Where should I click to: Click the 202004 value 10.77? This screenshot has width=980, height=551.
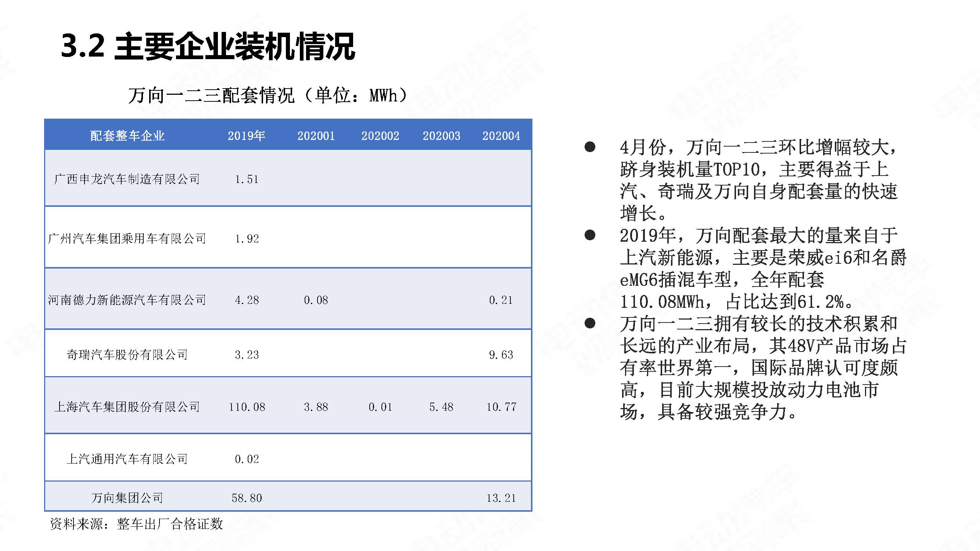tap(501, 407)
